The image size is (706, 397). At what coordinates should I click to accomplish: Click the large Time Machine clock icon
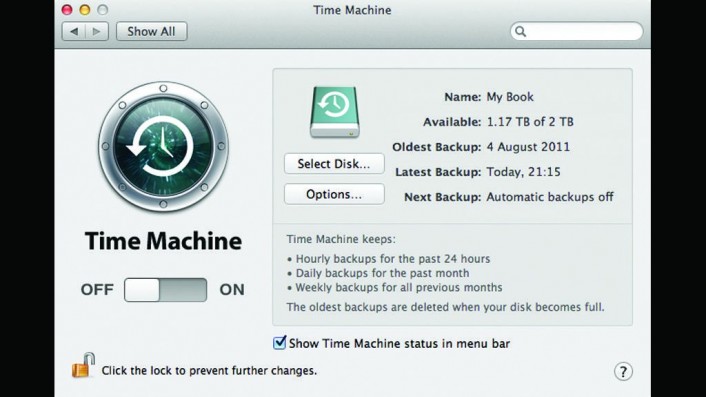(163, 147)
